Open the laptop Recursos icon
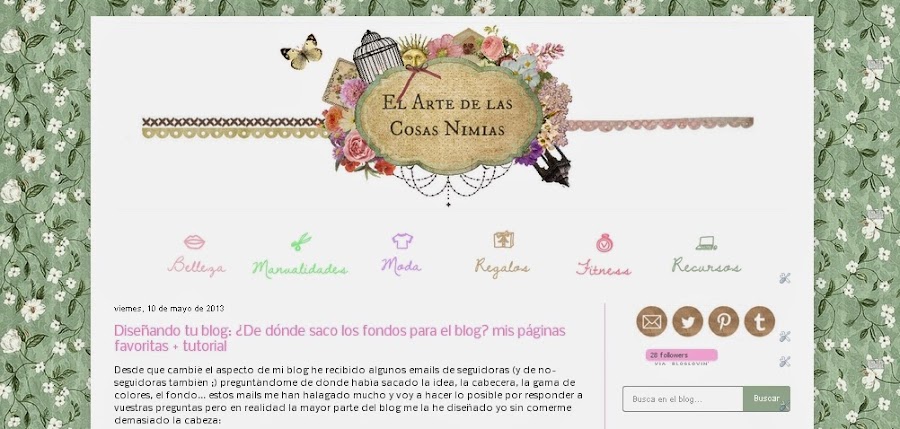Screen dimensions: 900x429 click(707, 243)
